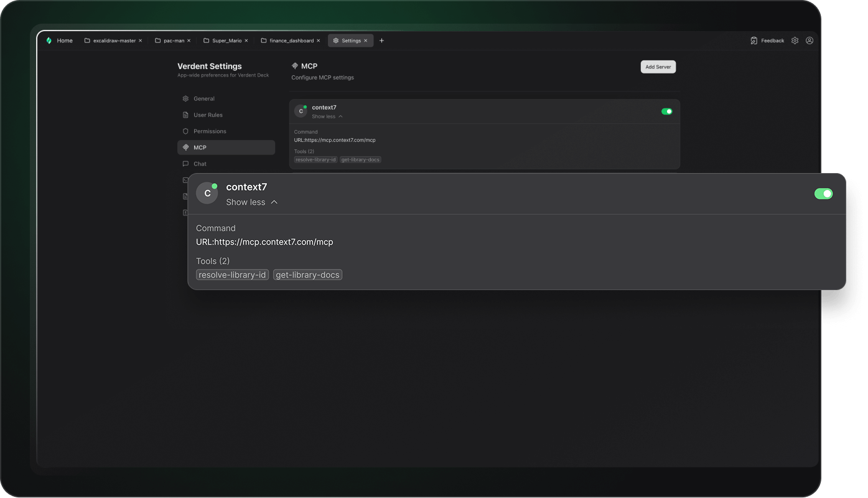This screenshot has width=868, height=498.
Task: Click the MCP heading icon in content pane
Action: point(295,66)
